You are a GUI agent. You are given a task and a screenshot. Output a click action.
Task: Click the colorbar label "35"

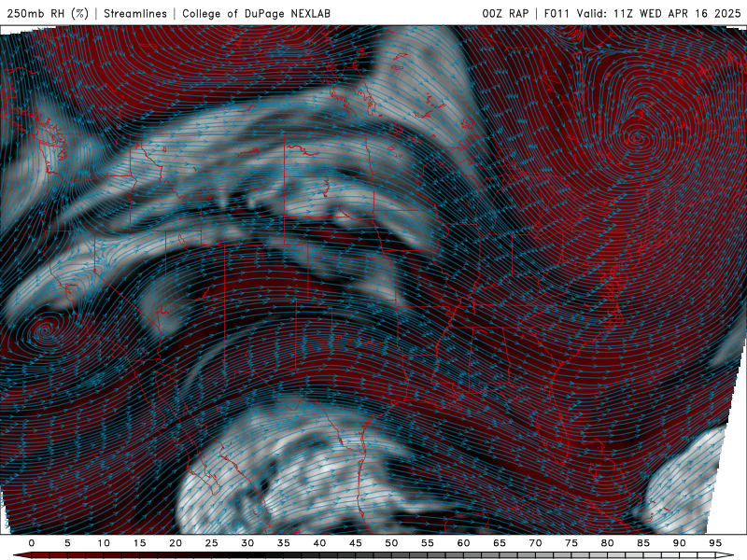[x=284, y=543]
